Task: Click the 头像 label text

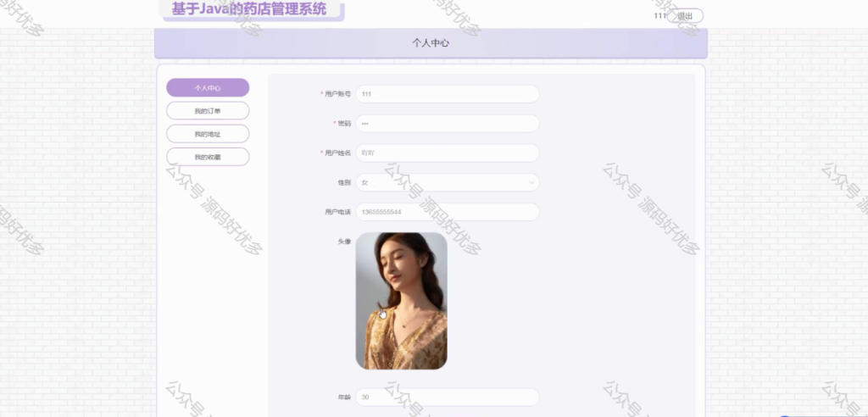Action: [344, 242]
